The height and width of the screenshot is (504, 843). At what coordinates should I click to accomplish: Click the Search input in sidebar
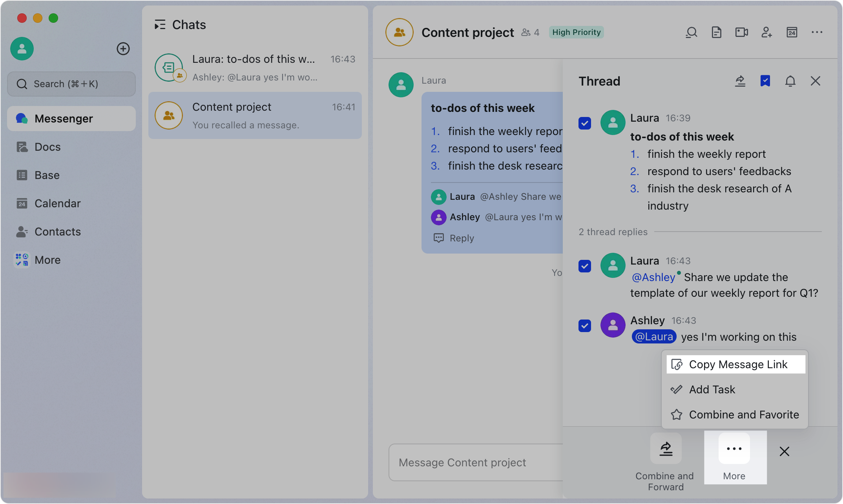(71, 84)
